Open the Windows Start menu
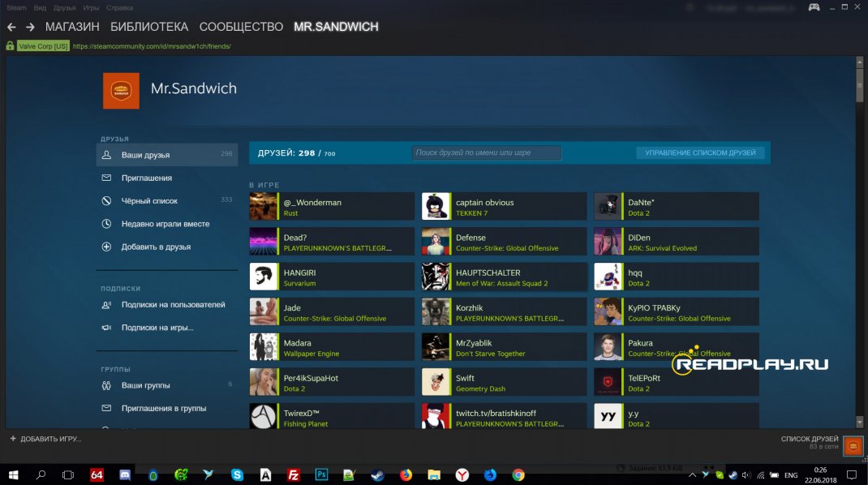The width and height of the screenshot is (868, 485). coord(13,474)
